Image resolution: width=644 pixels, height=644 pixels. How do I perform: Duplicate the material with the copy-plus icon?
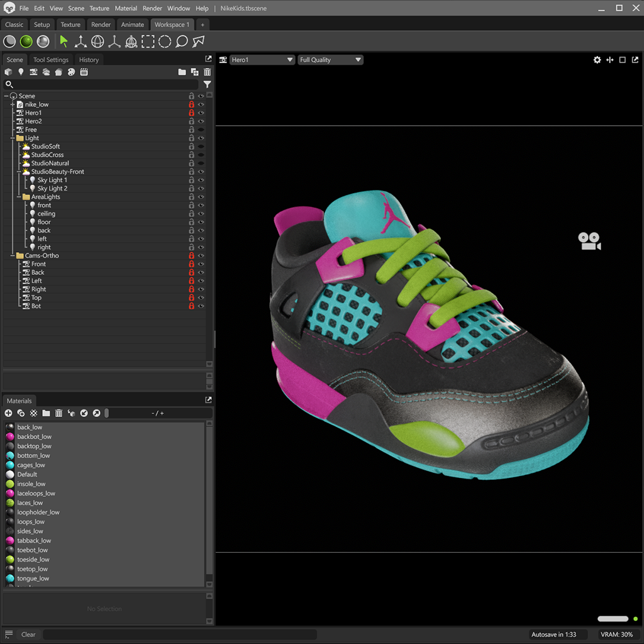point(21,413)
